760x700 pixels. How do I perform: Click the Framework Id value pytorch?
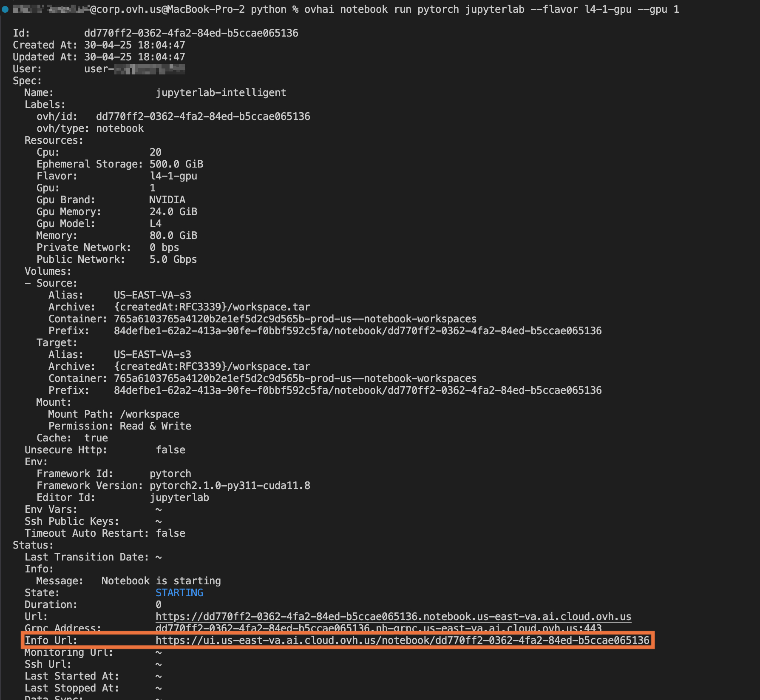click(x=170, y=474)
